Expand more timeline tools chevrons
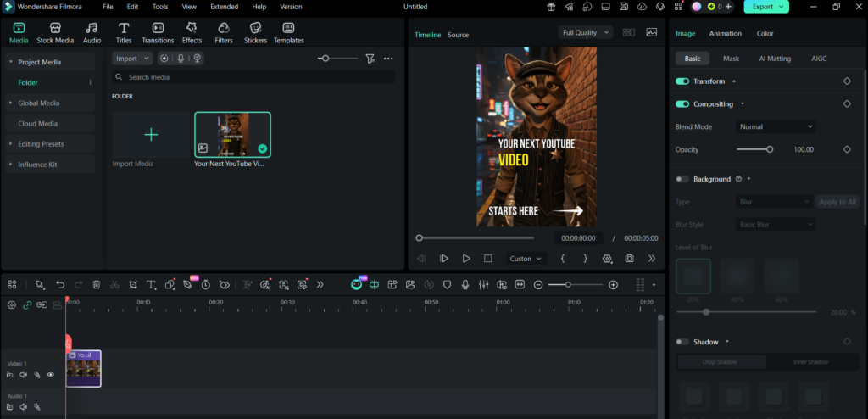Screen dimensions: 868x419 320,285
